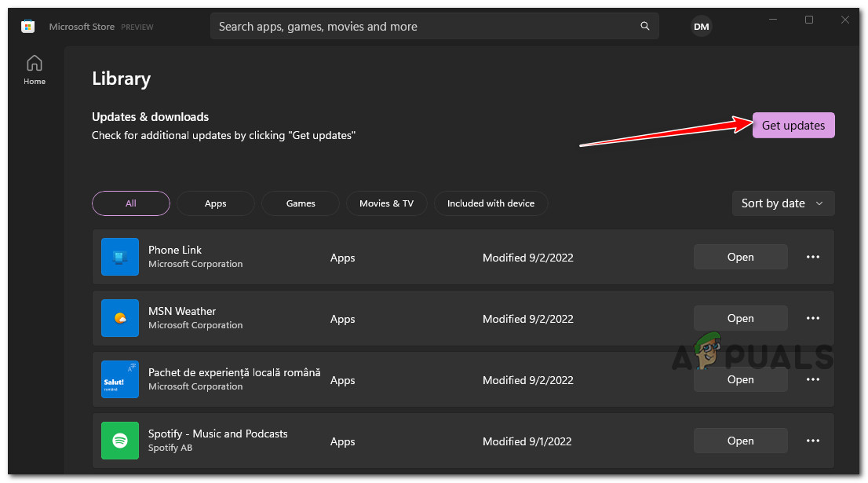Image resolution: width=868 pixels, height=483 pixels.
Task: Filter library by Apps
Action: pyautogui.click(x=216, y=203)
